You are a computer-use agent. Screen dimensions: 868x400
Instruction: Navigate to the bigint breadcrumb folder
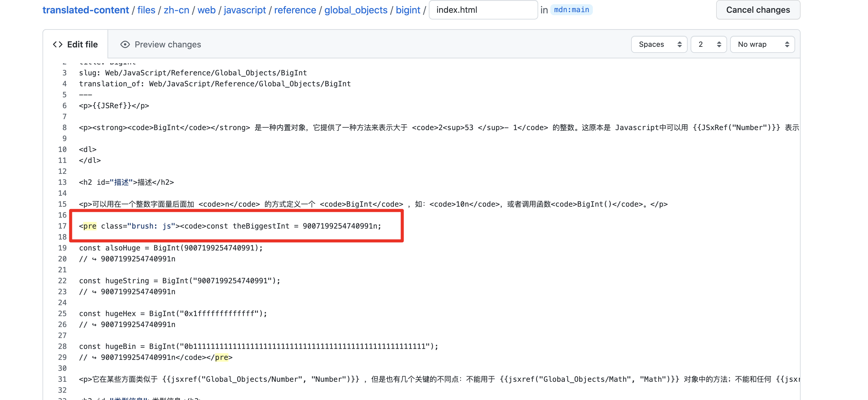coord(408,10)
